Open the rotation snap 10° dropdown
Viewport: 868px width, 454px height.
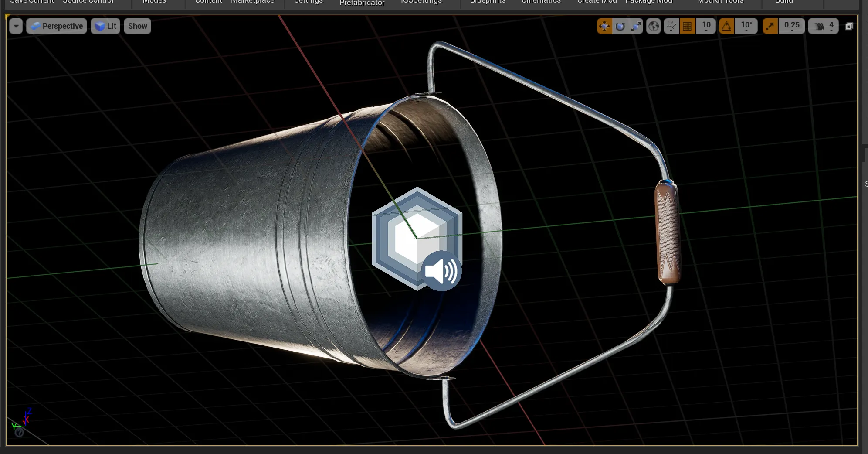point(746,26)
